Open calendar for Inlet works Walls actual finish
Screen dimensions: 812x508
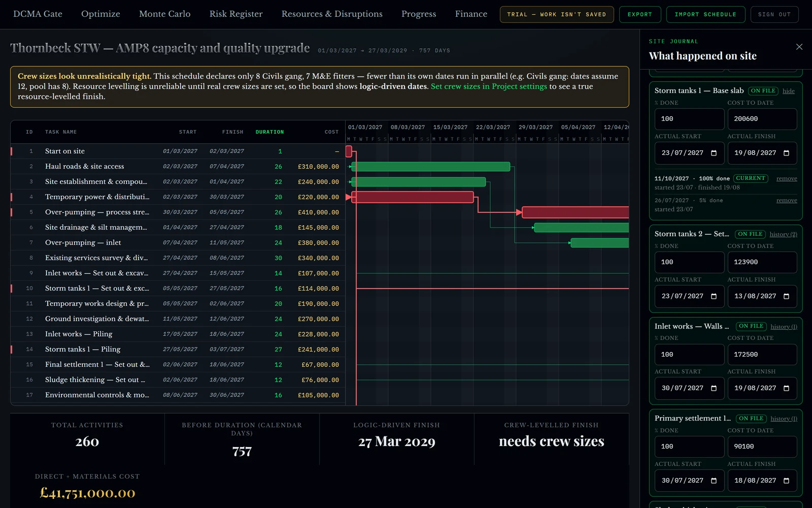coord(786,388)
